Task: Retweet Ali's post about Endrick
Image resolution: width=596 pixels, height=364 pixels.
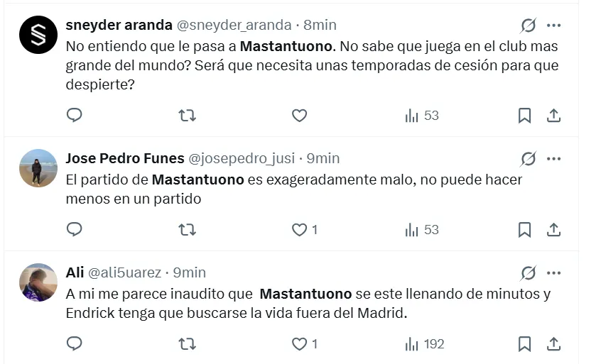Action: point(188,344)
